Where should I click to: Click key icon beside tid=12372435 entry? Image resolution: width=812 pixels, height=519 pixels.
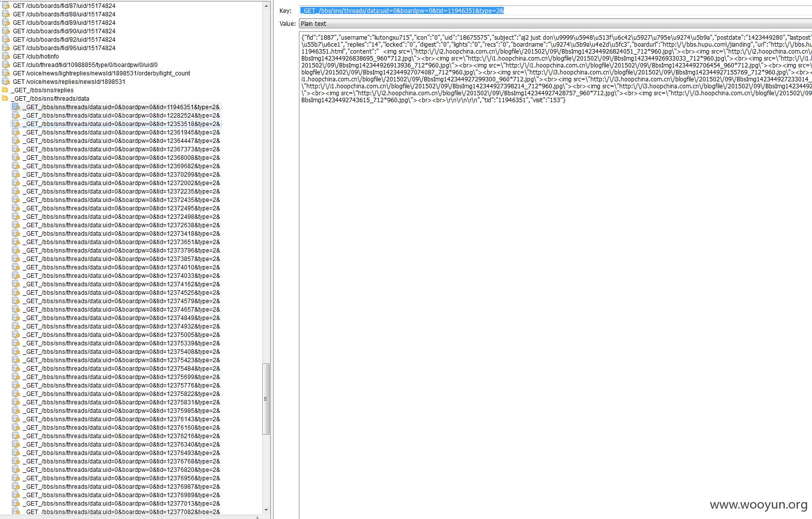coord(15,199)
